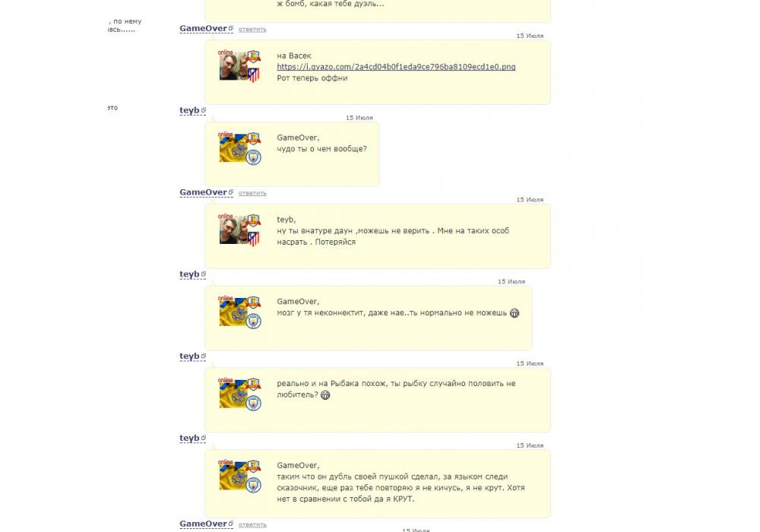Click the profile popup icon beside teyb above 'реально и на Рыбака'
Viewport: 760px width, 532px height.
click(x=204, y=356)
